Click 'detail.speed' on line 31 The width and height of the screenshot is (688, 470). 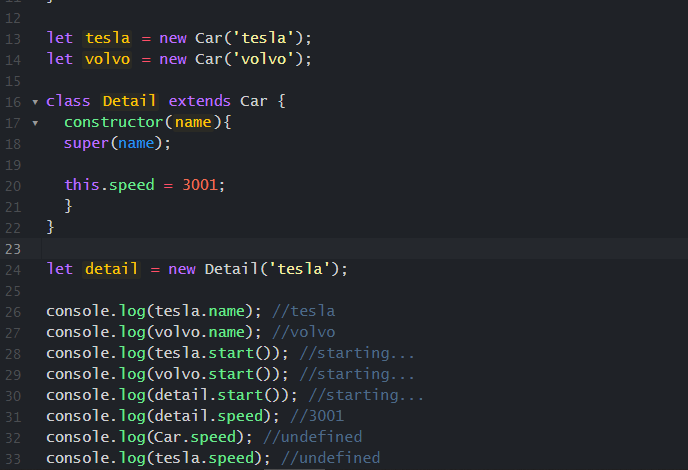[208, 416]
